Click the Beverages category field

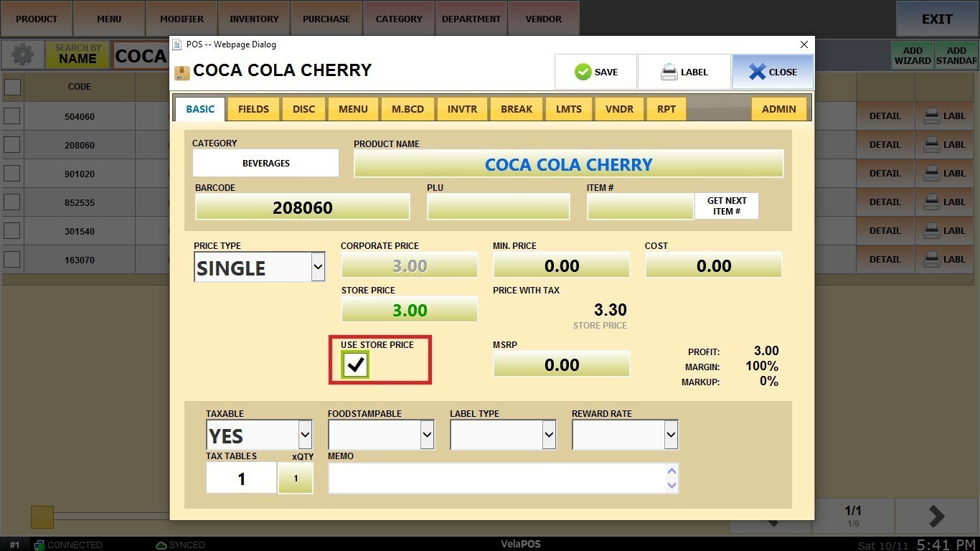[x=265, y=163]
